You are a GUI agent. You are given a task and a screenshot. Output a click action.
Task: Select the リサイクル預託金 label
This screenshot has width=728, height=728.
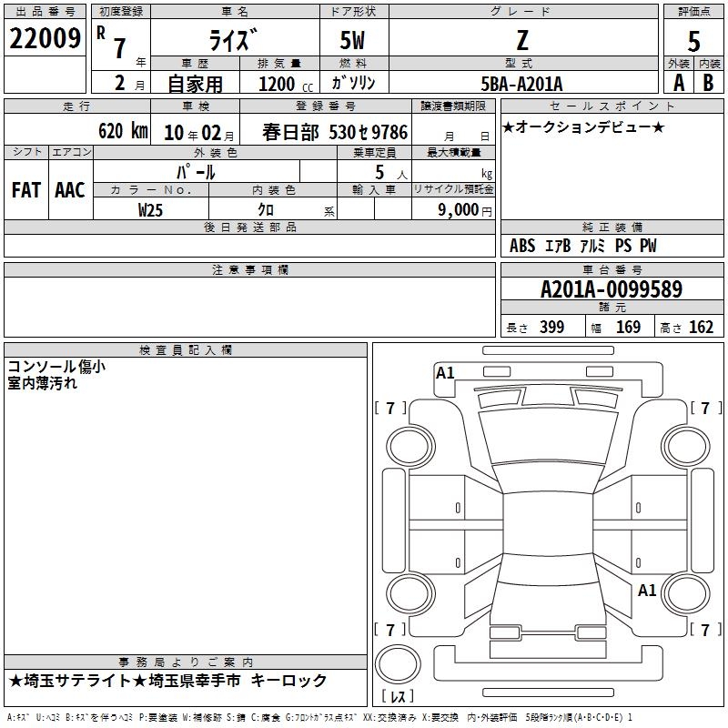tap(453, 189)
